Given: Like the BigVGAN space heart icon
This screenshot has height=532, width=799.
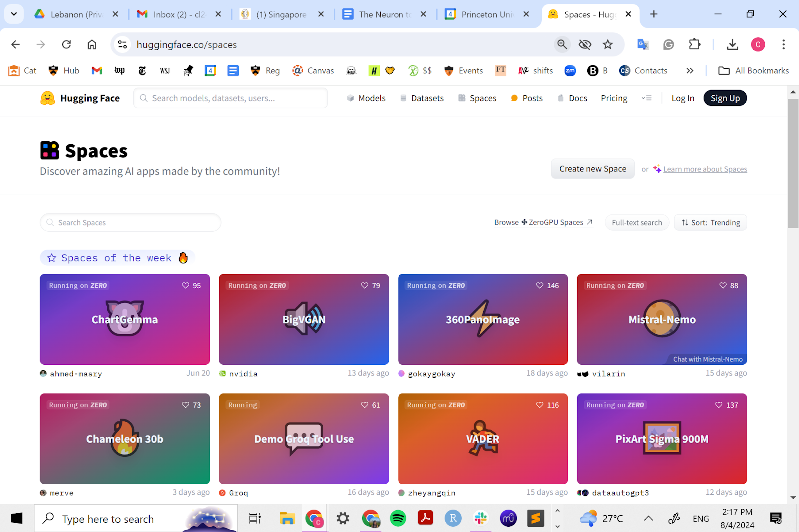Looking at the screenshot, I should pos(365,286).
